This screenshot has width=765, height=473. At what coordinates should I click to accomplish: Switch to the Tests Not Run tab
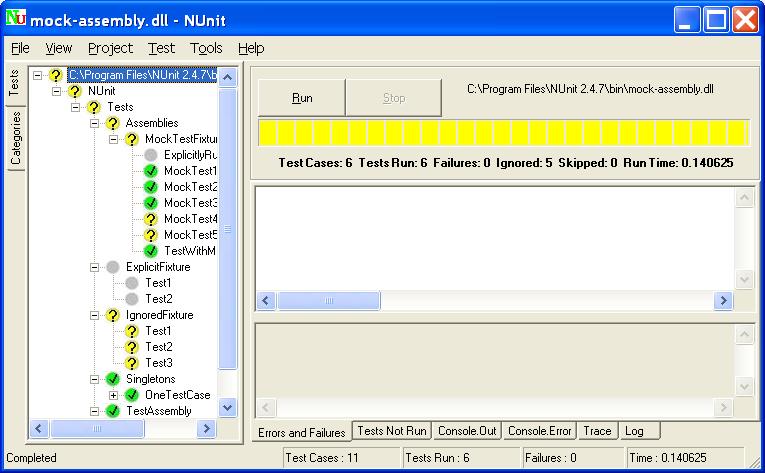point(392,431)
